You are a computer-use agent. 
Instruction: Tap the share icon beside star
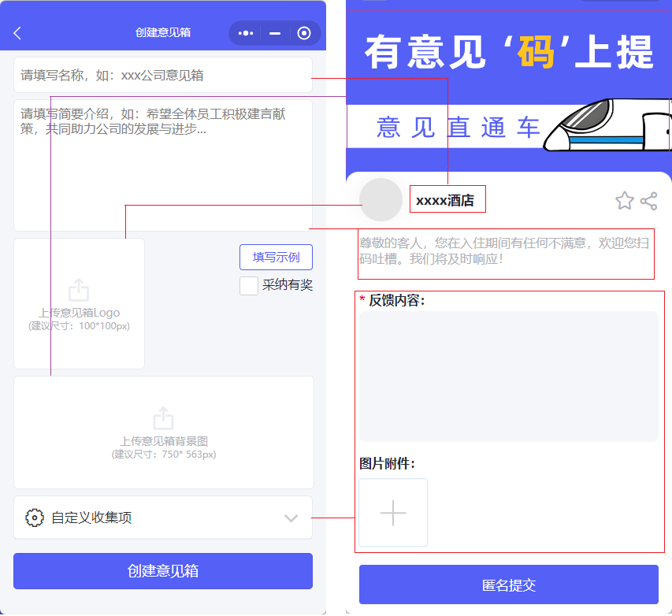648,201
